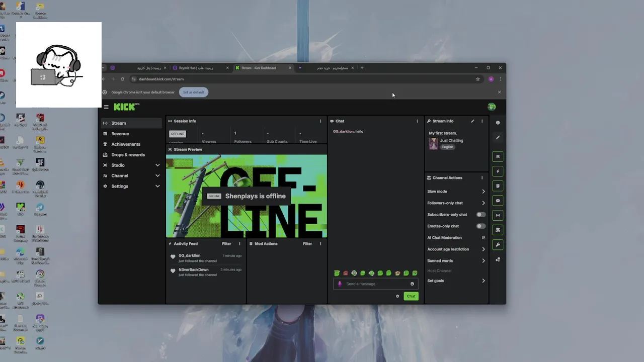Open Channel Actions three-dot options
Image resolution: width=644 pixels, height=362 pixels.
point(482,178)
